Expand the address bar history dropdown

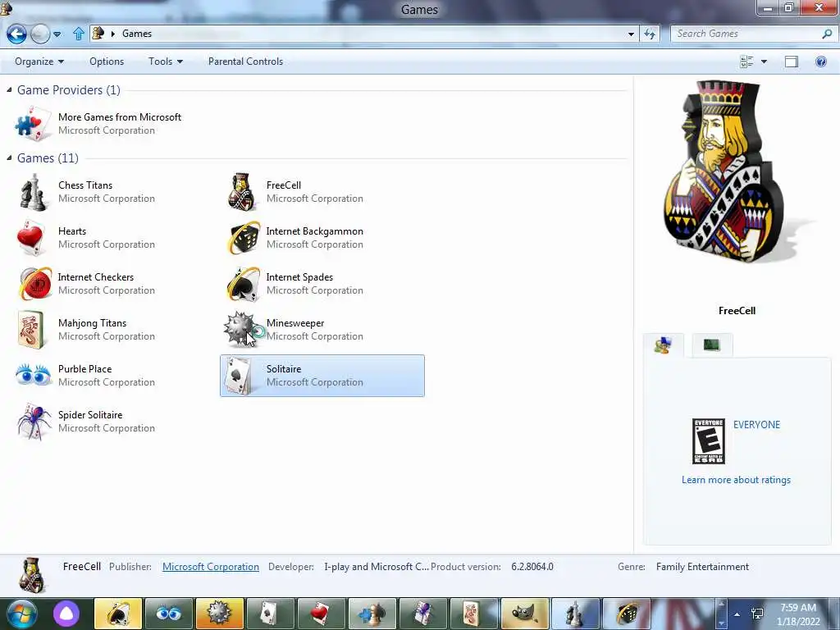click(x=631, y=34)
